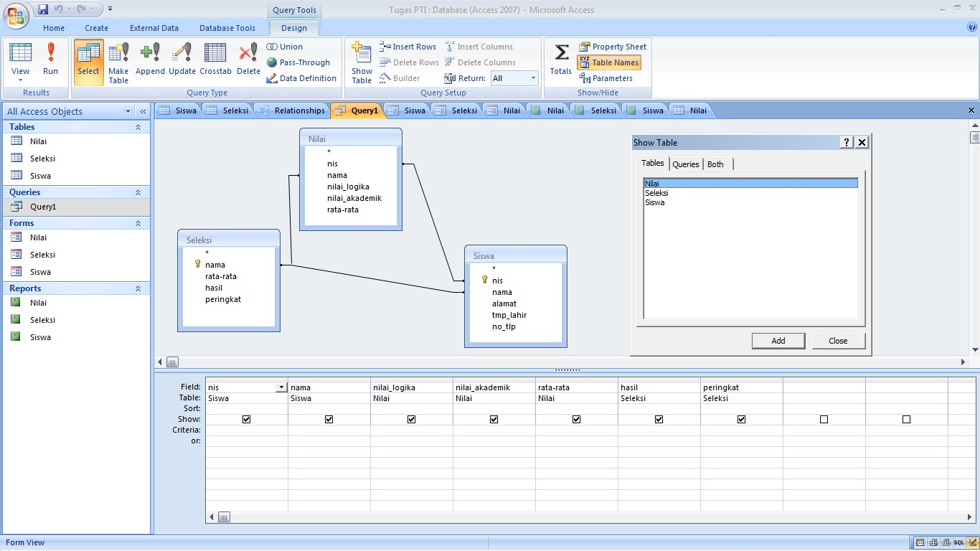The height and width of the screenshot is (551, 980).
Task: Switch to SQL view in status bar
Action: point(958,542)
